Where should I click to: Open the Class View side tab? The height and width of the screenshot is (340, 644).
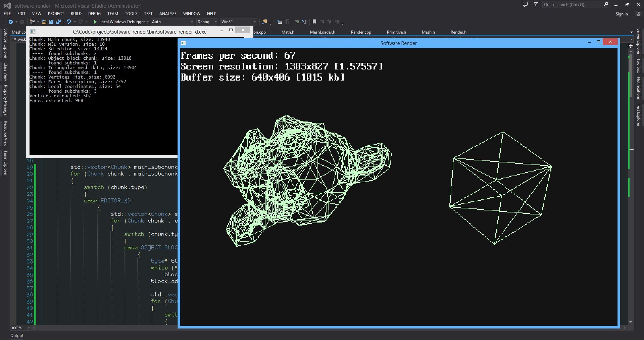(x=5, y=71)
